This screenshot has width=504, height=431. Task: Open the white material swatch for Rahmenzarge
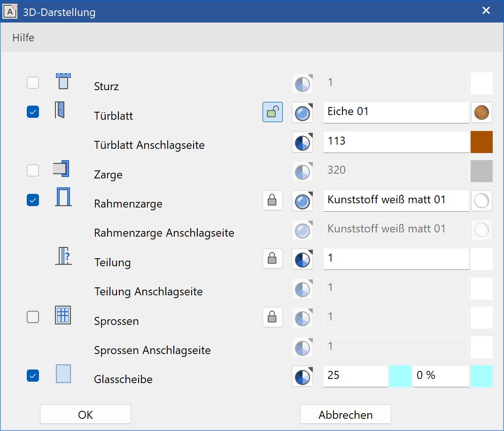[x=481, y=201]
